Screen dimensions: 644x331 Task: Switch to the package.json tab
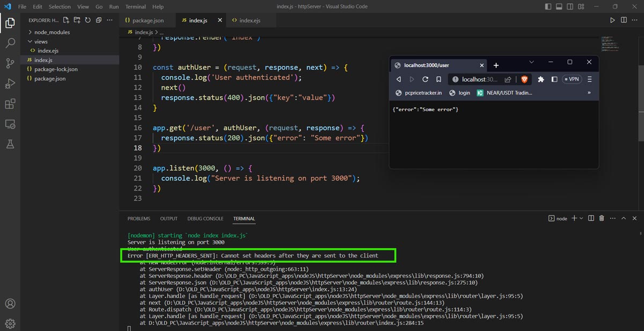[x=145, y=19]
